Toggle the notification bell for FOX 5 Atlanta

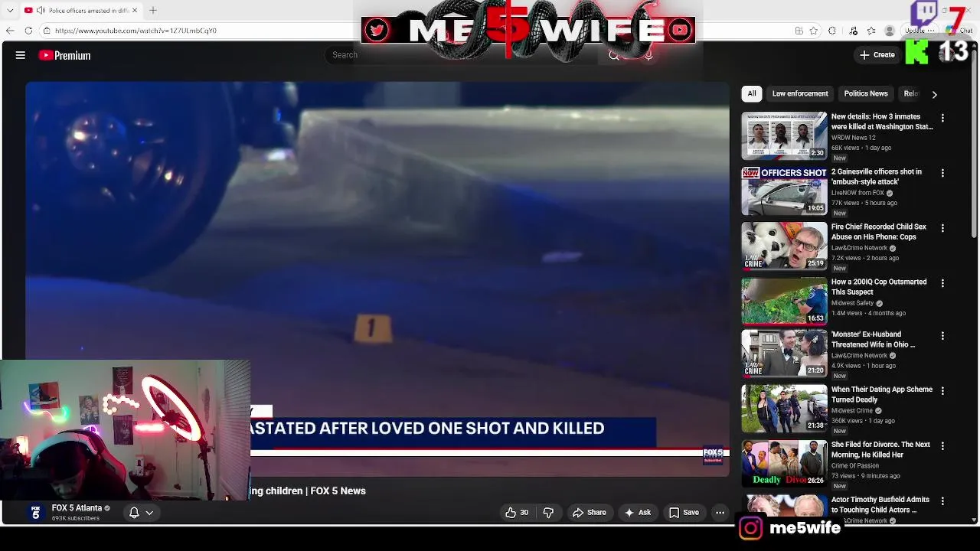coord(134,513)
